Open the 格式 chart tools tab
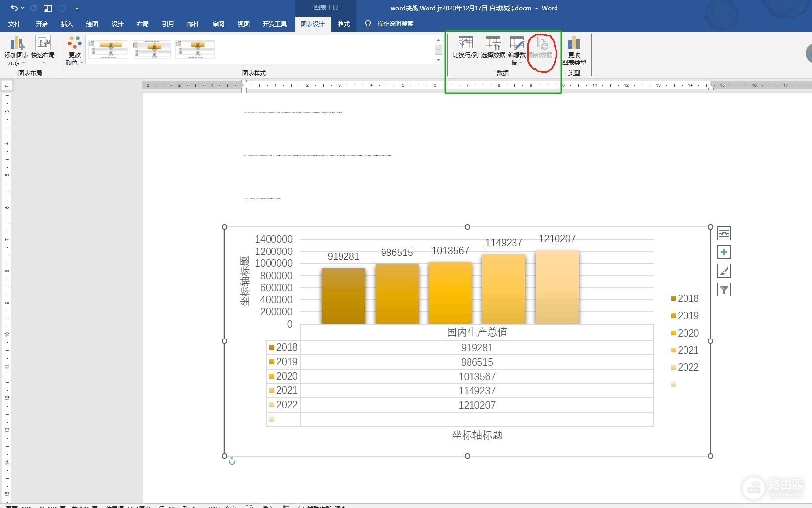Screen dimensions: 812x508 click(343, 24)
